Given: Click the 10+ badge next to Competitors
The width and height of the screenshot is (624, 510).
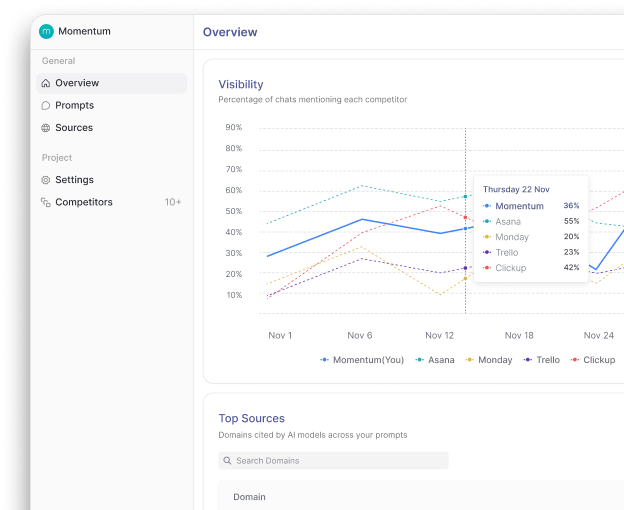Looking at the screenshot, I should click(x=173, y=202).
